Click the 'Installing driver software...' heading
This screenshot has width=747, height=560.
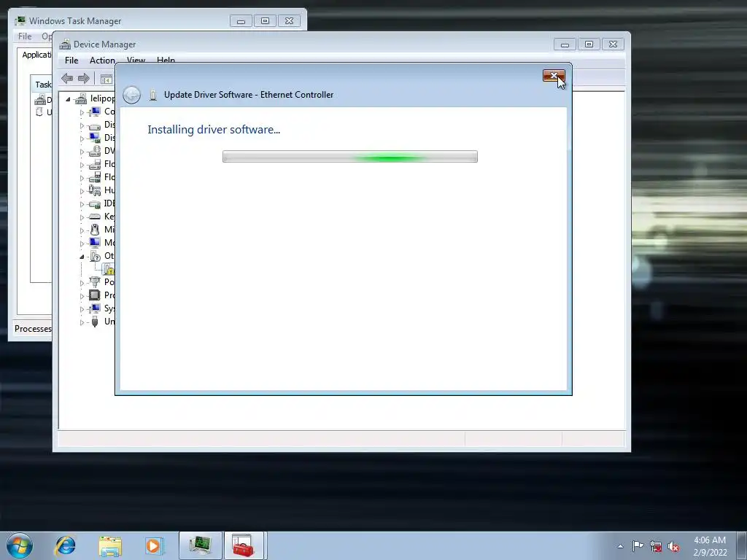click(x=214, y=130)
